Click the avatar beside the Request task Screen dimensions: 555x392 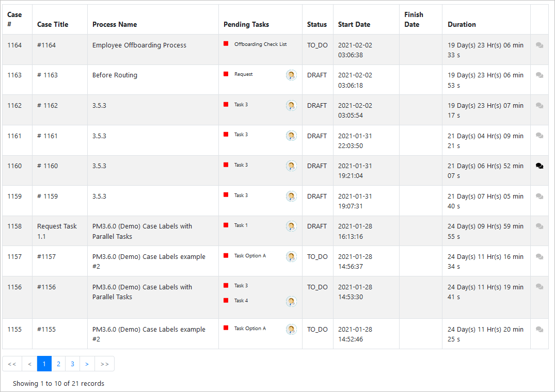click(291, 75)
